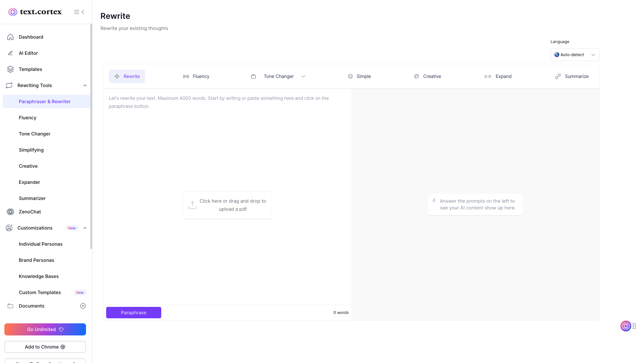The height and width of the screenshot is (363, 644).
Task: Expand the Tone Changer dropdown arrow
Action: [x=303, y=77]
